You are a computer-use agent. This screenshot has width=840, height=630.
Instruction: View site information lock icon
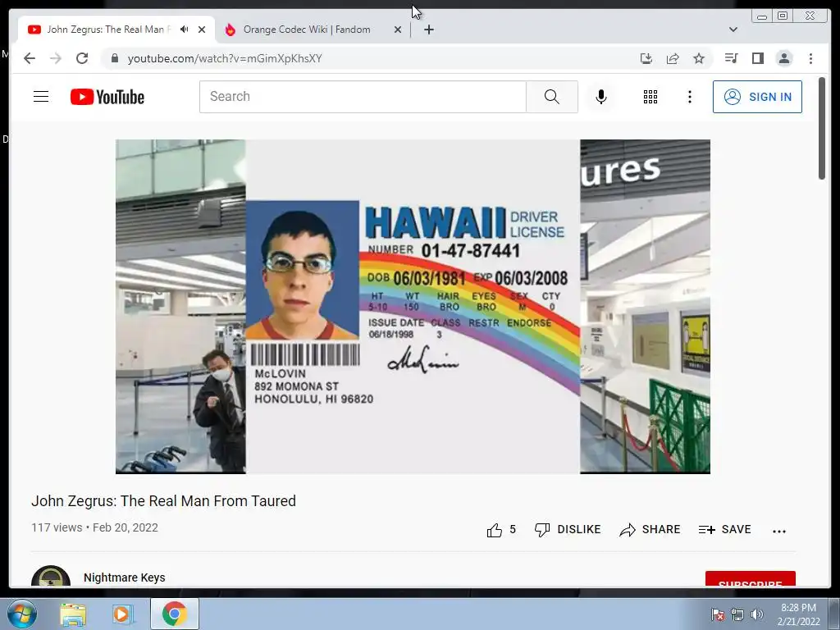114,58
